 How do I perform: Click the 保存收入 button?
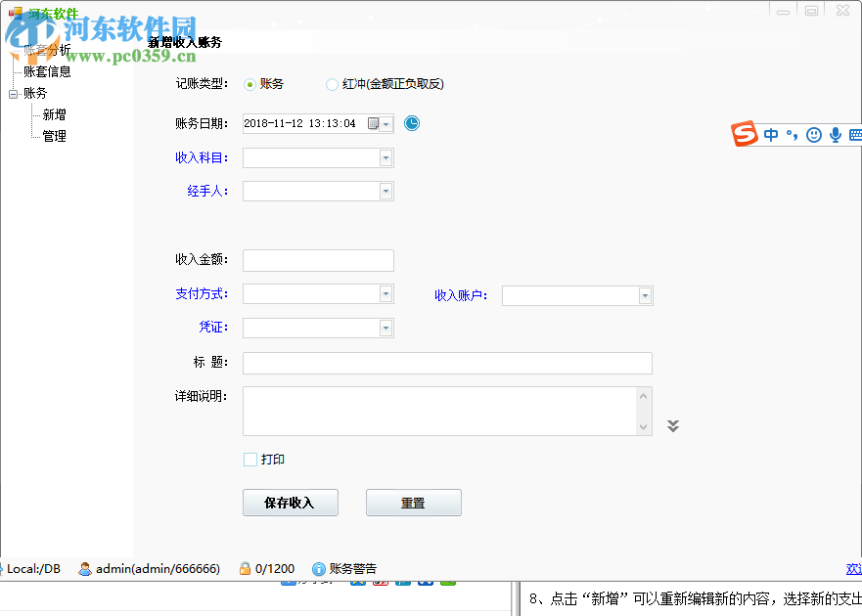291,503
